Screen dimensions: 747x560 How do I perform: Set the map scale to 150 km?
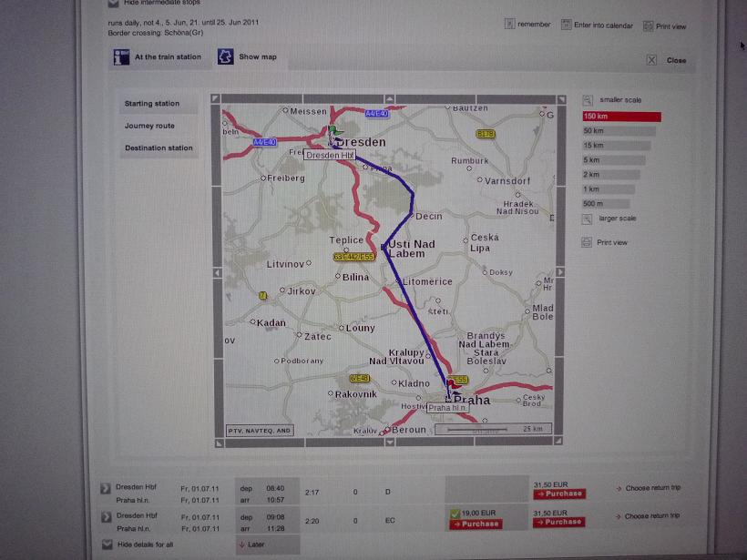tap(621, 117)
